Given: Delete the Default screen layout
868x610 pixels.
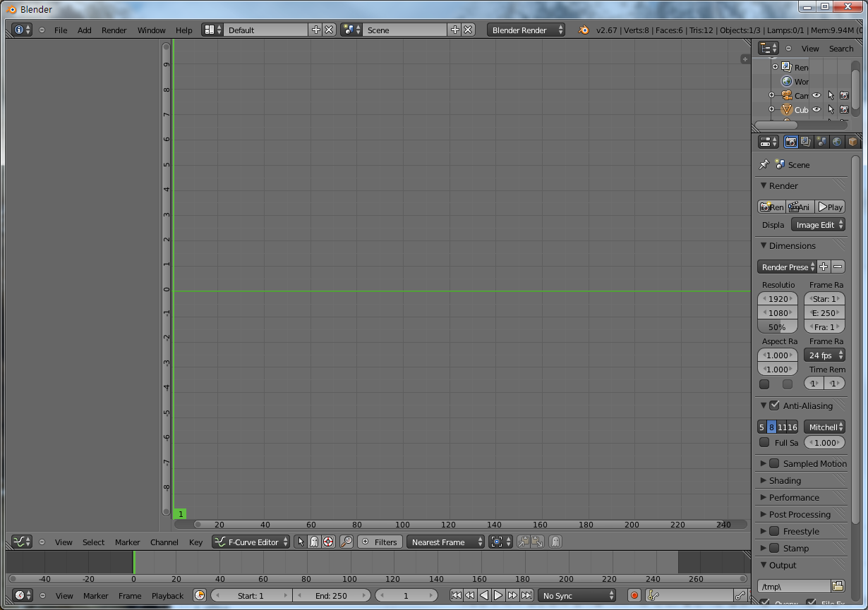Looking at the screenshot, I should pos(329,30).
